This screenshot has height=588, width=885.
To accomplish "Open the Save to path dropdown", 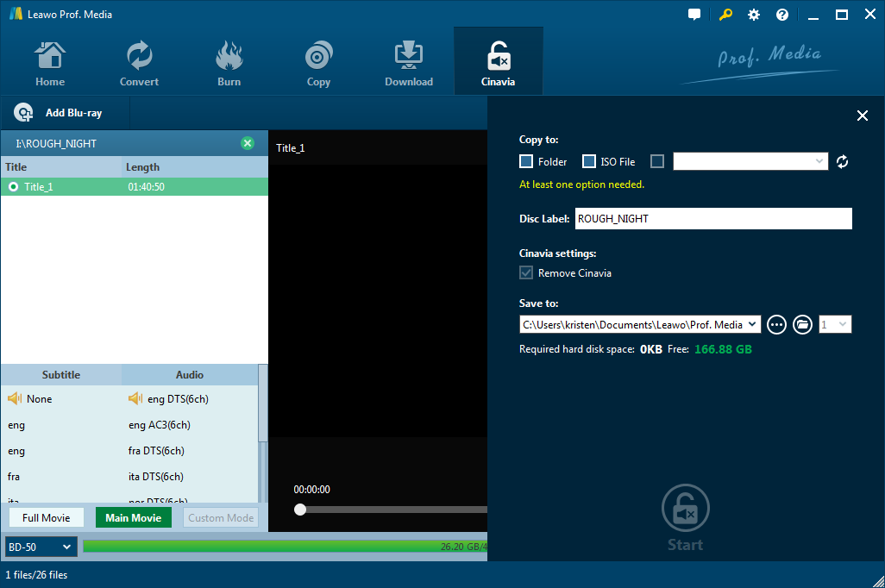I will [752, 325].
